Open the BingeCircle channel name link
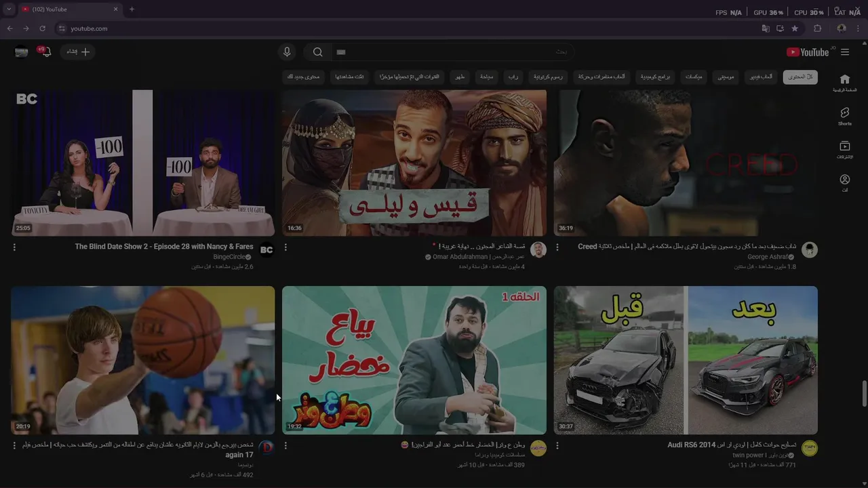868x488 pixels. pyautogui.click(x=228, y=258)
